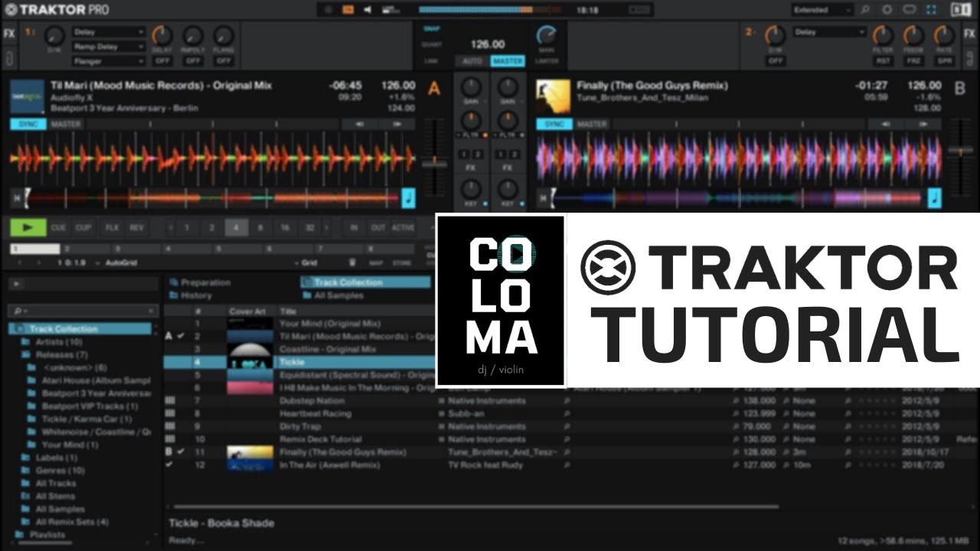The image size is (980, 551).
Task: Click the CUE button on deck A
Action: coord(59,227)
